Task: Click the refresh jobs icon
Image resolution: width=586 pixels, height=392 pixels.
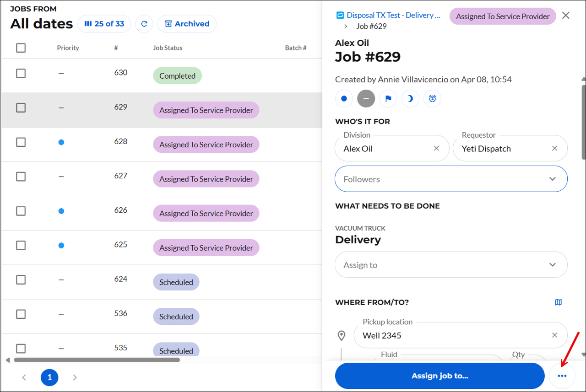Action: pos(144,24)
